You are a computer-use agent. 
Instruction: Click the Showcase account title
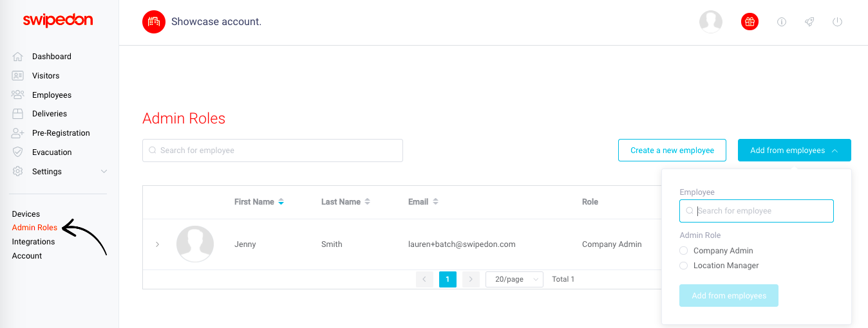point(216,22)
